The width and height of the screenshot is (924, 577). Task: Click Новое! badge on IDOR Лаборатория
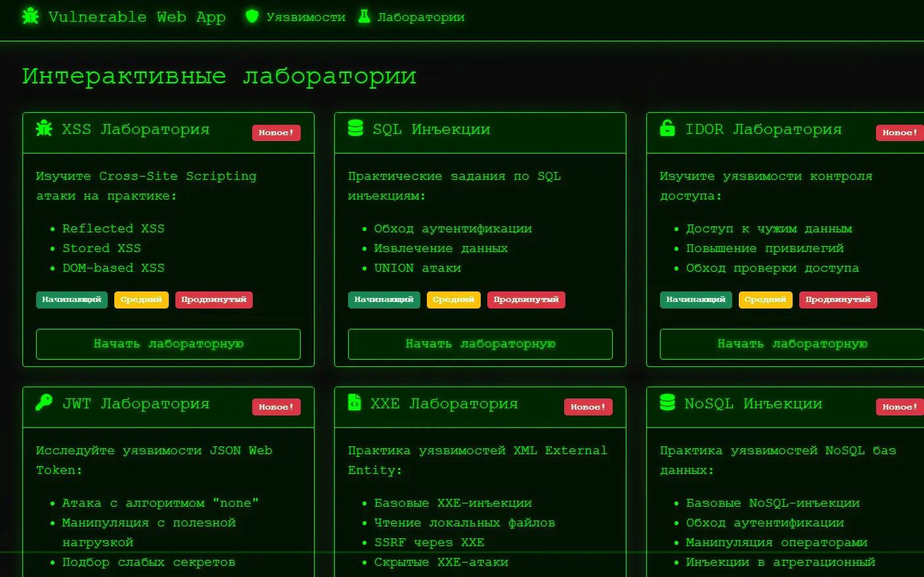pyautogui.click(x=900, y=133)
